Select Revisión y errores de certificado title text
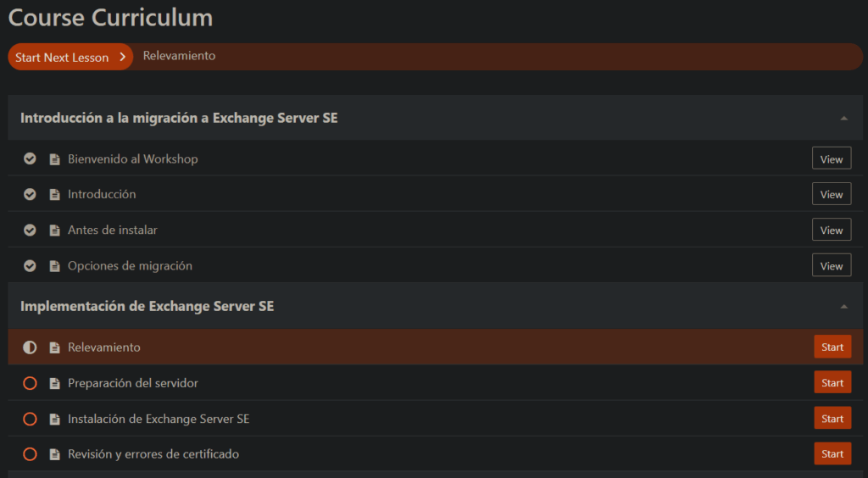 coord(153,454)
